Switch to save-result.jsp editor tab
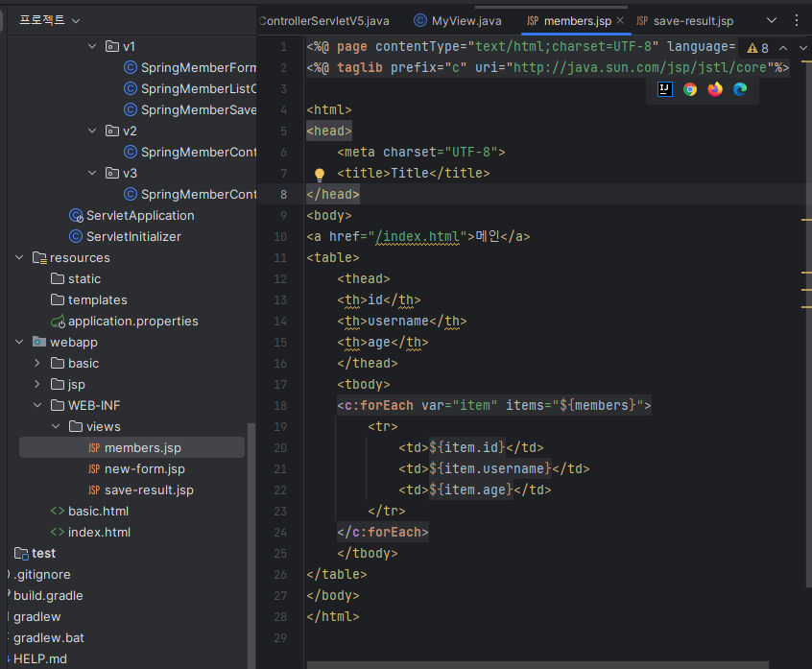 click(x=685, y=21)
